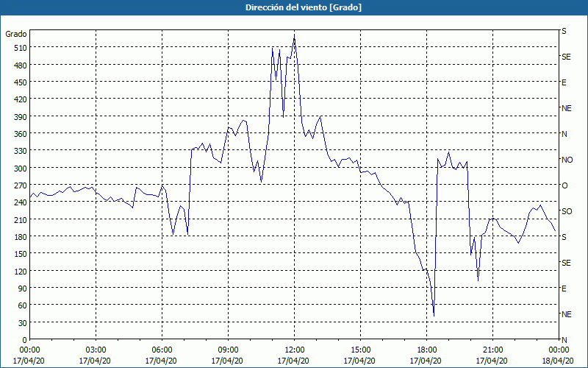
Task: Select the SE compass label at 480 level
Action: pyautogui.click(x=566, y=57)
